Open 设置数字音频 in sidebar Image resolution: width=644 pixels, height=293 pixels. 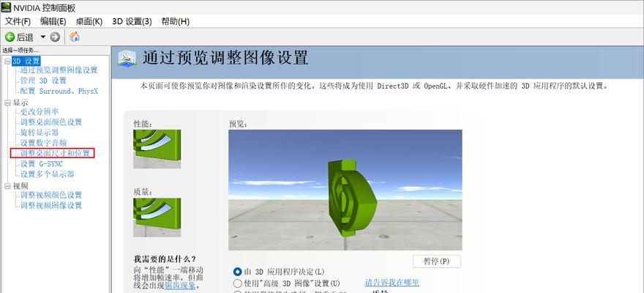click(43, 143)
